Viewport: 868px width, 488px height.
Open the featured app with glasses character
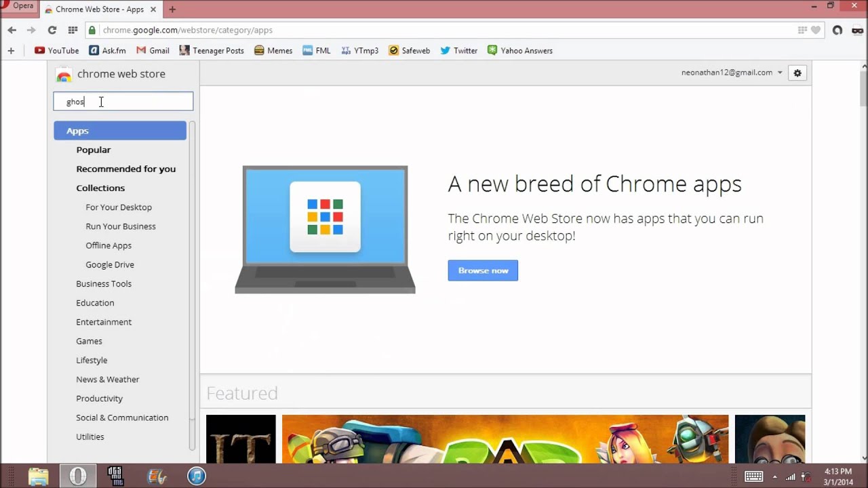[x=770, y=439]
